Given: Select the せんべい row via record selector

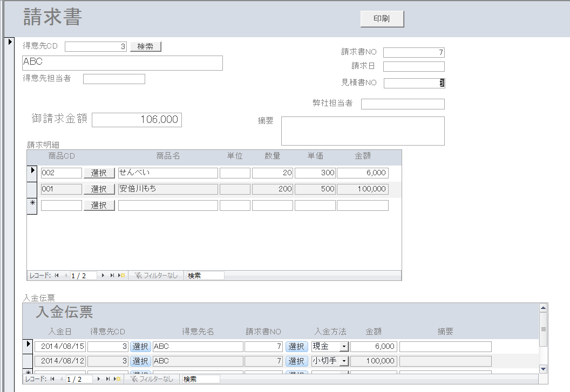Looking at the screenshot, I should tap(32, 173).
